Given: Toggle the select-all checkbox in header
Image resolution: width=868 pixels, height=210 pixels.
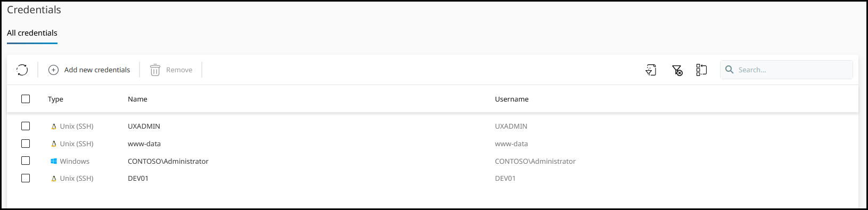Looking at the screenshot, I should click(x=26, y=99).
